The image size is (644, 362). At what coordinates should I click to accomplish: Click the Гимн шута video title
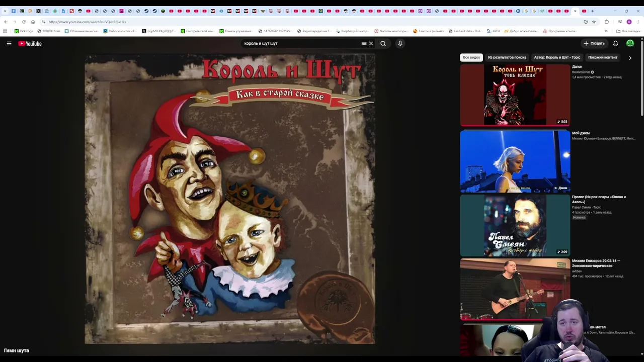(17, 350)
